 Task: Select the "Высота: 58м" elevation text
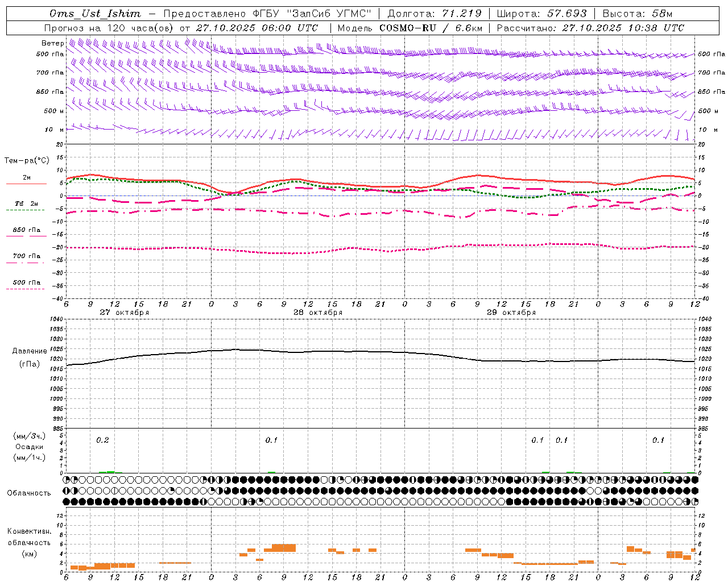click(637, 14)
